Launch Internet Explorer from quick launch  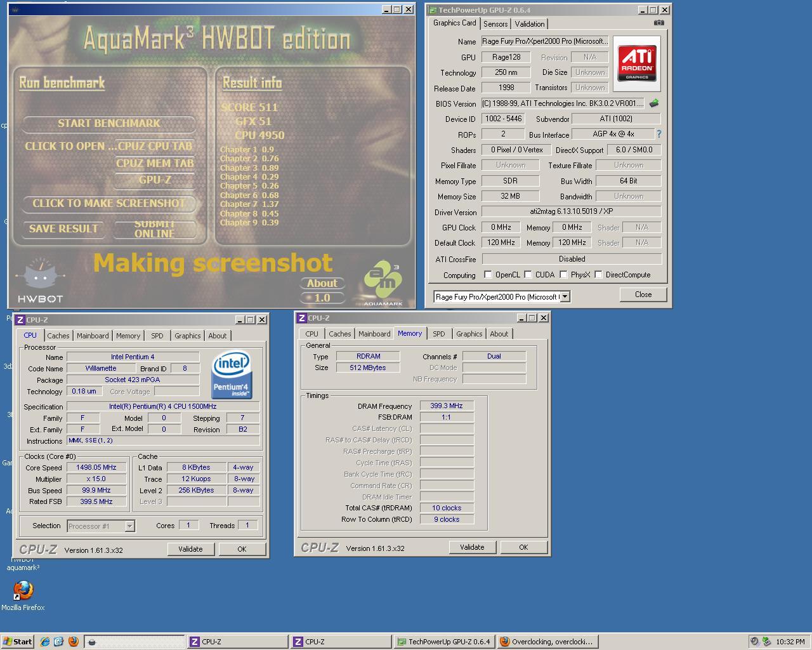coord(45,642)
